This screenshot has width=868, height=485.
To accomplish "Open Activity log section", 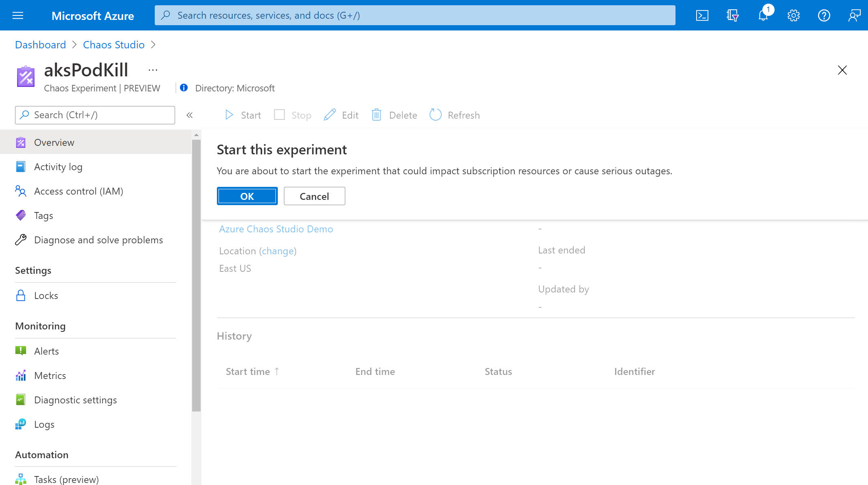I will (58, 166).
